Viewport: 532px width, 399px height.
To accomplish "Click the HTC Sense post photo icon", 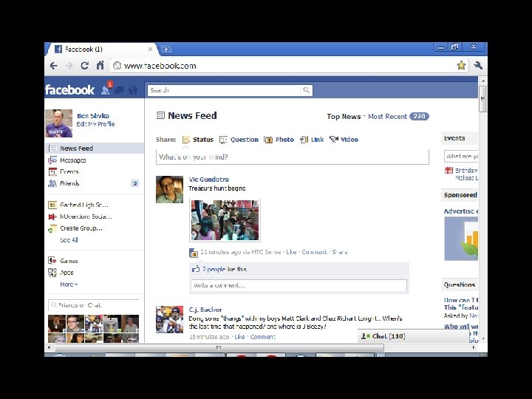I will click(x=194, y=253).
